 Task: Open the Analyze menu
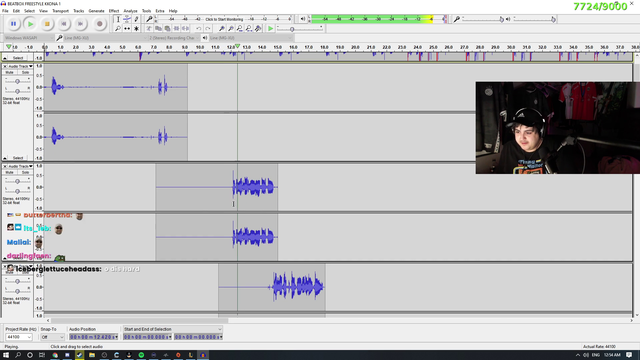click(x=130, y=11)
